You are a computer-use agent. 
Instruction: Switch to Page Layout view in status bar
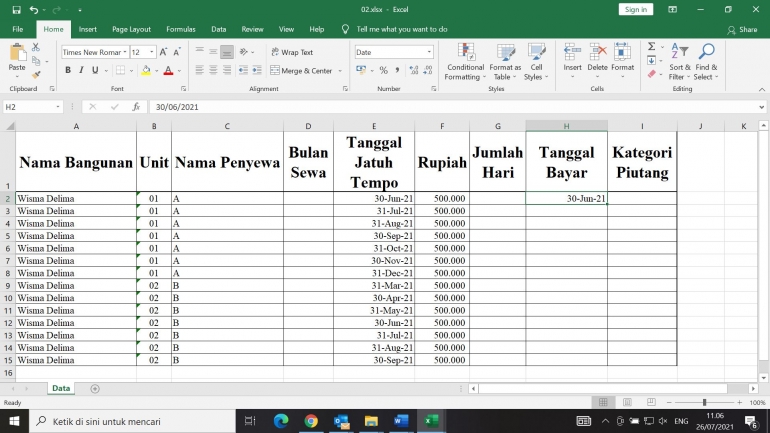[x=627, y=403]
